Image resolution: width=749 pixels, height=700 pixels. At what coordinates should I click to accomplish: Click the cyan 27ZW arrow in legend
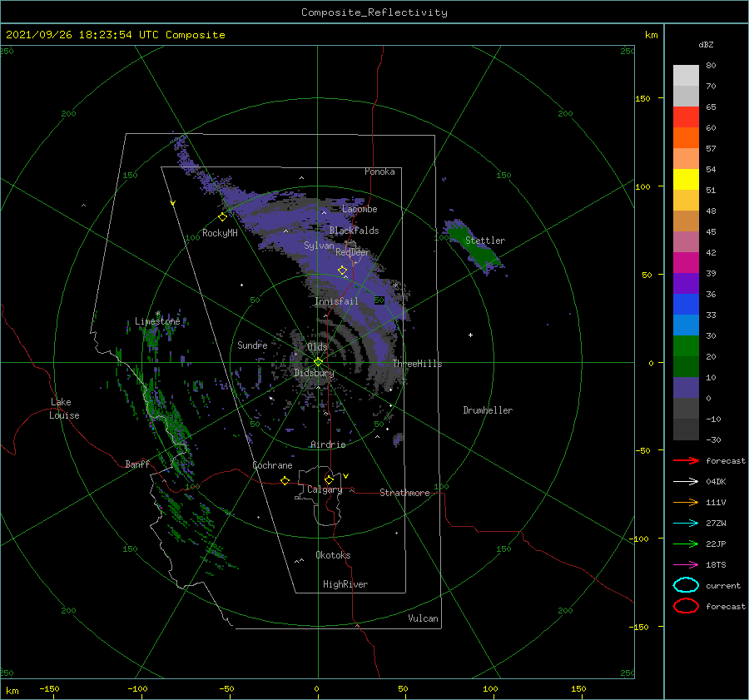click(686, 524)
